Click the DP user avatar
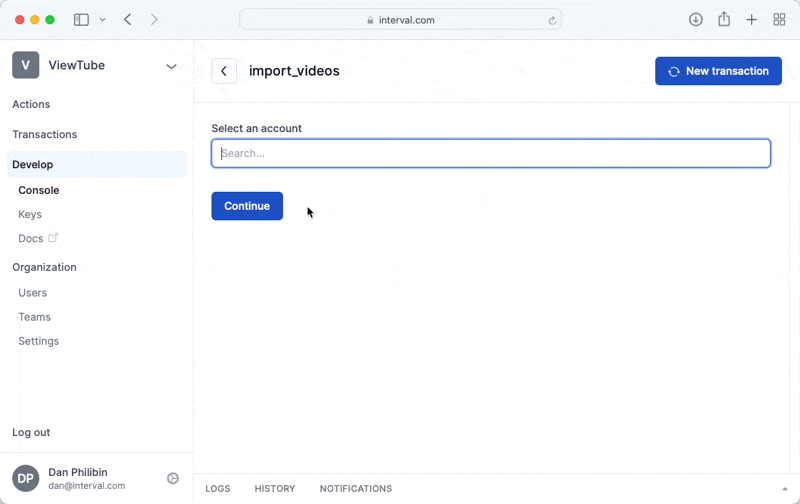 pos(26,478)
